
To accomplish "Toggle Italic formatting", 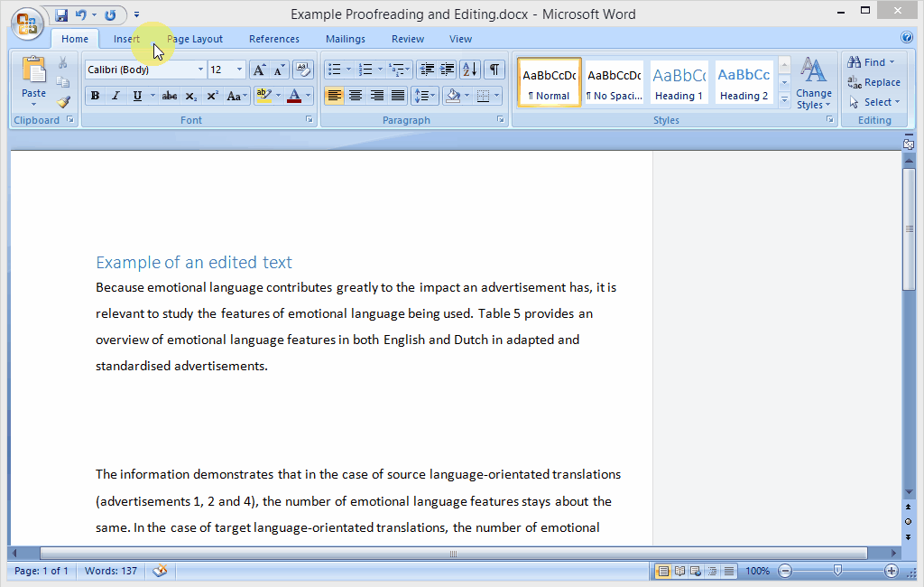I will [115, 96].
